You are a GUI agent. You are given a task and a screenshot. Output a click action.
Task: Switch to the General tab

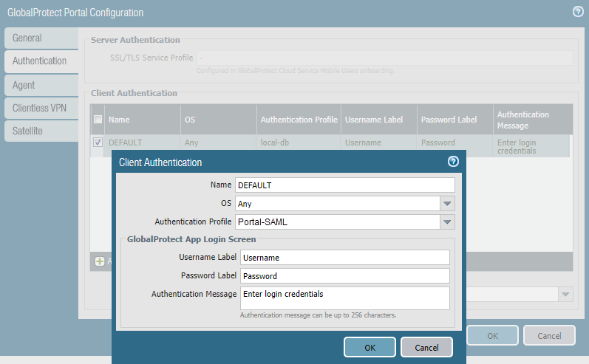[x=41, y=38]
